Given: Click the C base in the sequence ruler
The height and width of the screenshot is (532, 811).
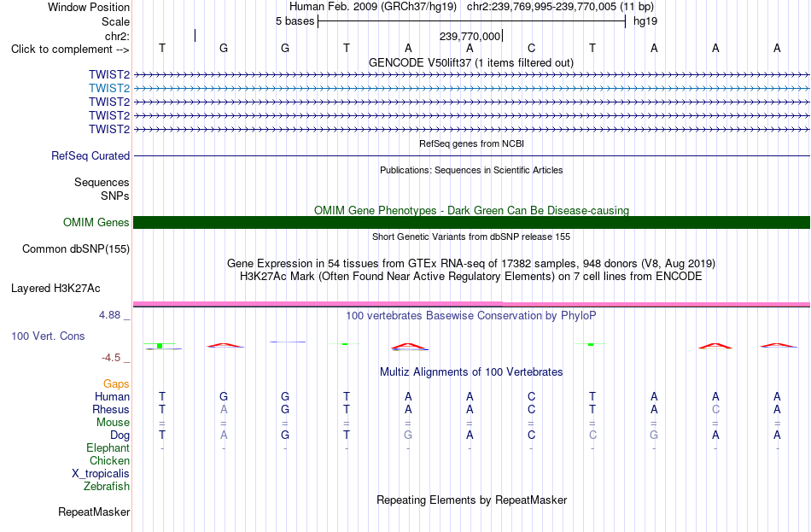Looking at the screenshot, I should click(x=531, y=48).
